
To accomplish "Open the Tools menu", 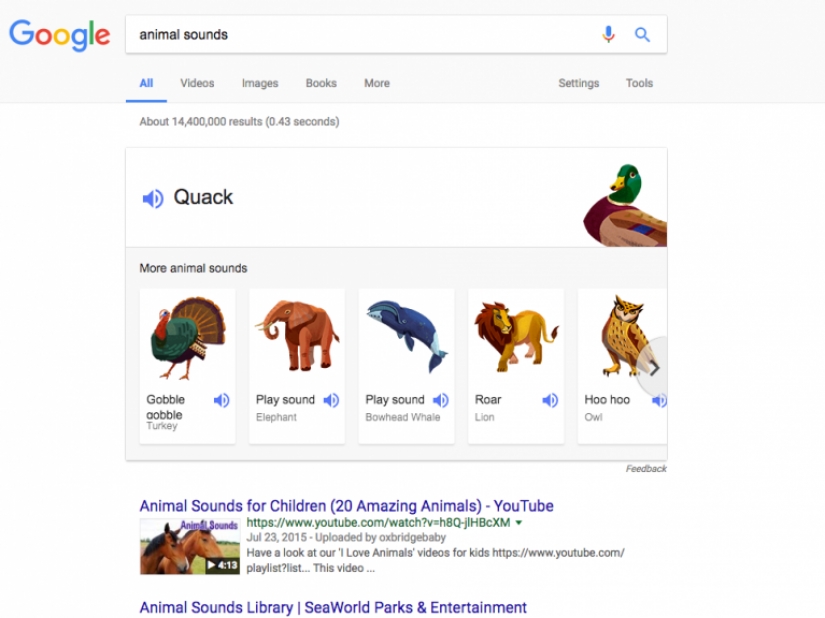I will pos(639,83).
